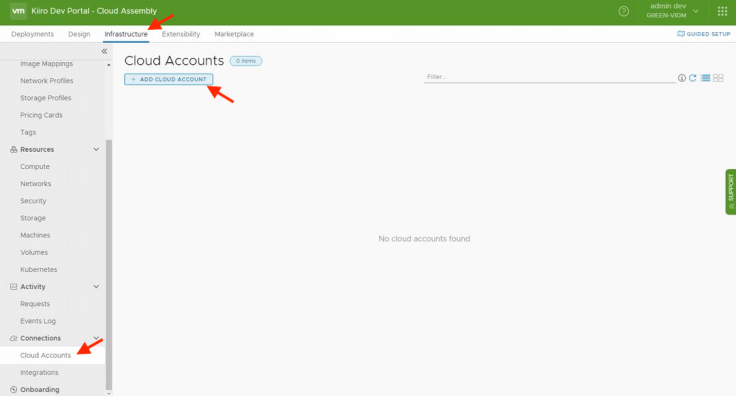Click the filter info icon

pos(682,78)
